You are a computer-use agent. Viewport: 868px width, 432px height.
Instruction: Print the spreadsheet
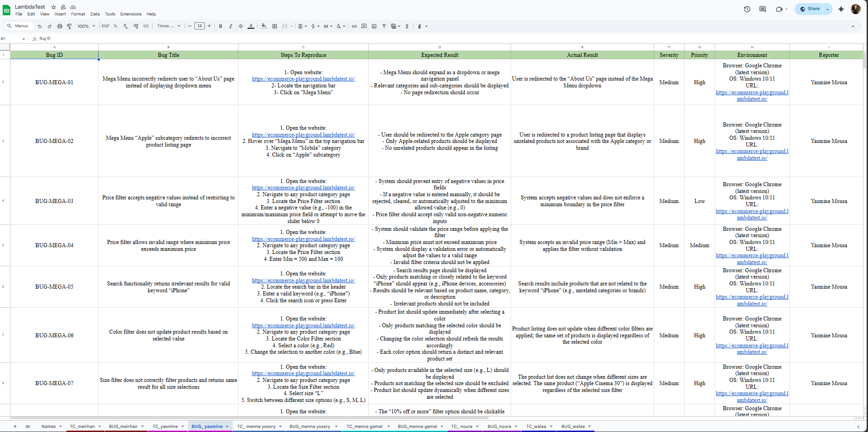pos(60,26)
